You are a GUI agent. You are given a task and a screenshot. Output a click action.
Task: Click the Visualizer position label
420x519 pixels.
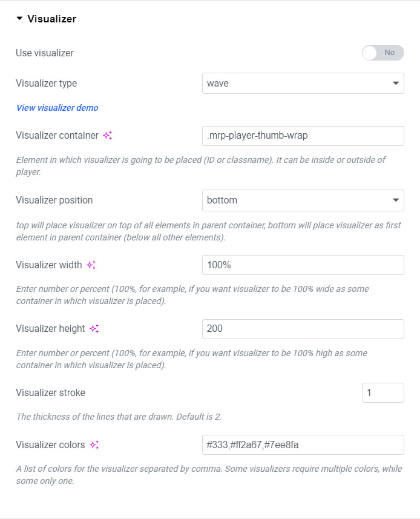[54, 200]
